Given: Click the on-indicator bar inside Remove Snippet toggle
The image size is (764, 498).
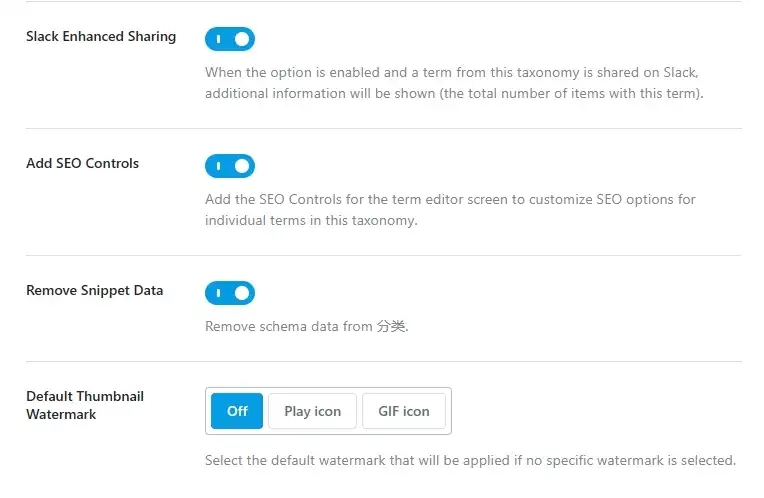Looking at the screenshot, I should (x=218, y=293).
